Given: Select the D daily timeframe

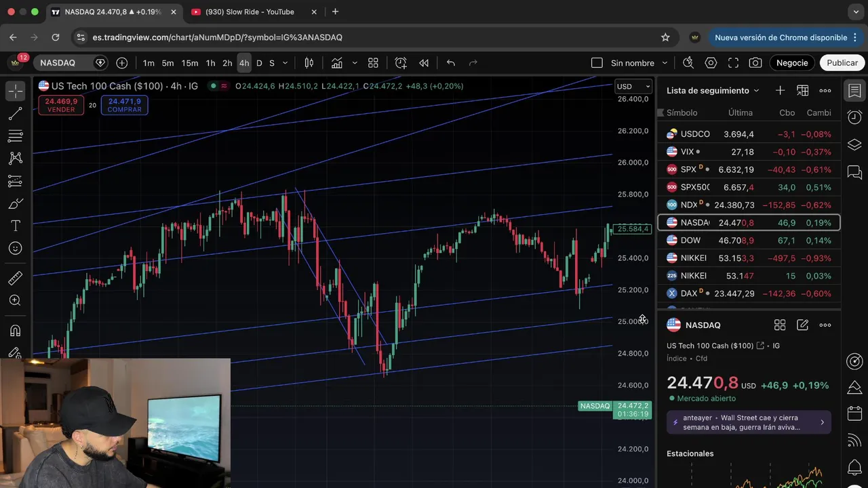Looking at the screenshot, I should point(259,63).
